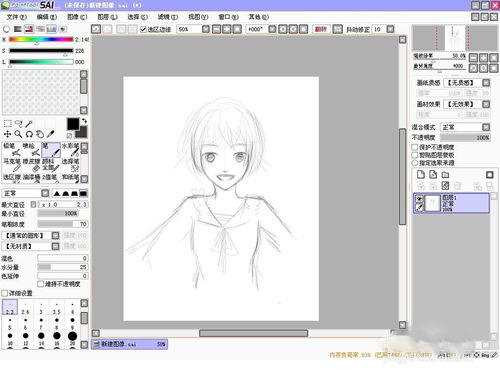Add a new layer folder
The width and height of the screenshot is (500, 375).
point(445,174)
